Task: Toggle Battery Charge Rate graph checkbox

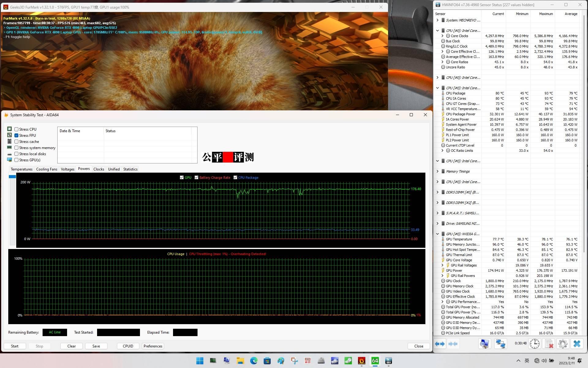Action: [197, 178]
